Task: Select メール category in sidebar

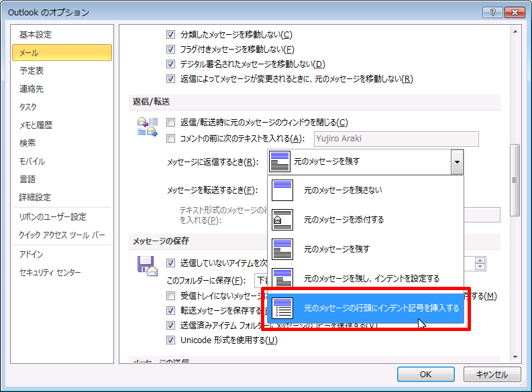Action: point(62,52)
